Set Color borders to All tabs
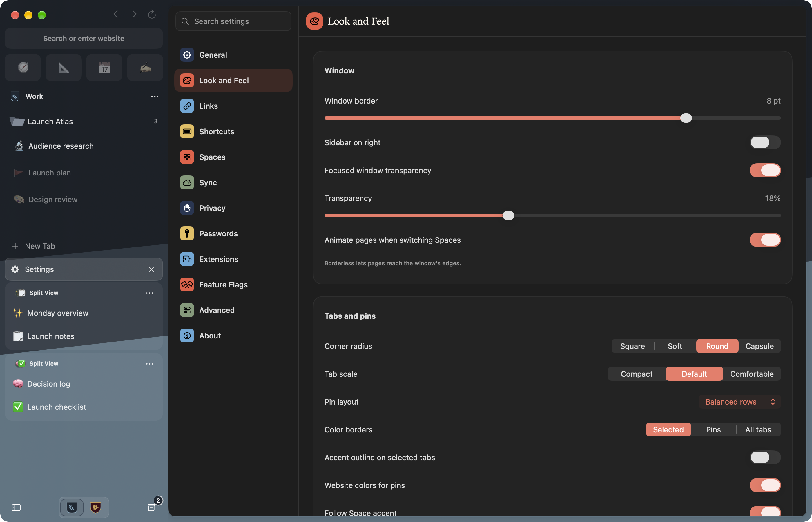812x522 pixels. (758, 429)
